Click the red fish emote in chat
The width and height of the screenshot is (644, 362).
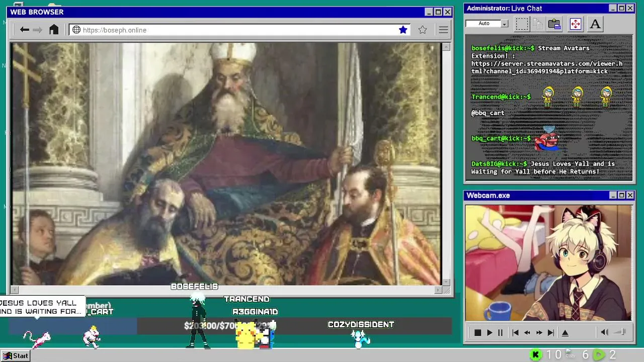click(x=547, y=138)
